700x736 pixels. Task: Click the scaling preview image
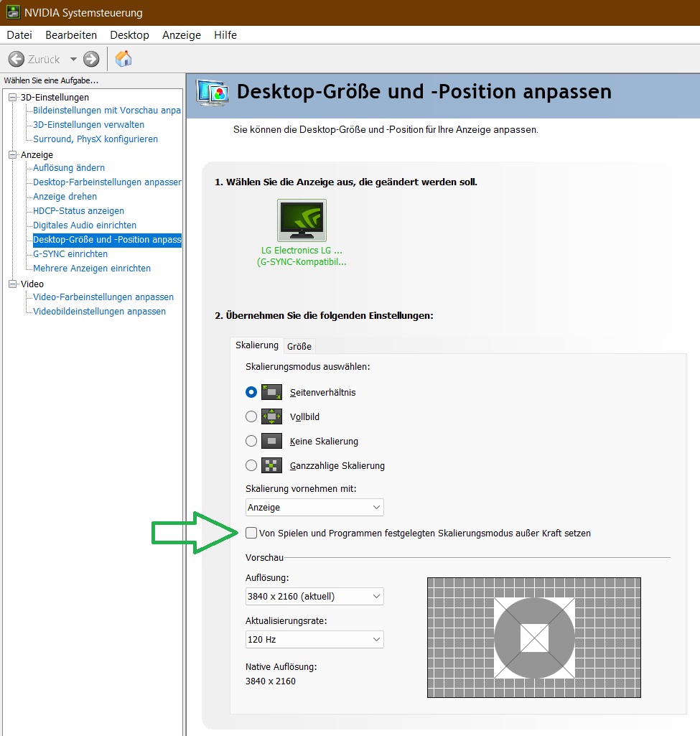click(x=533, y=638)
